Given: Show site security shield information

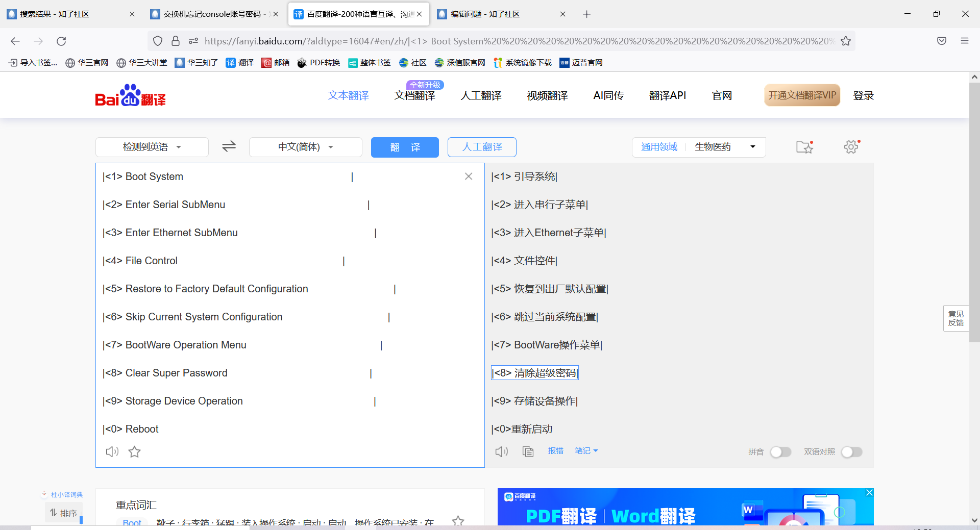Looking at the screenshot, I should click(158, 41).
